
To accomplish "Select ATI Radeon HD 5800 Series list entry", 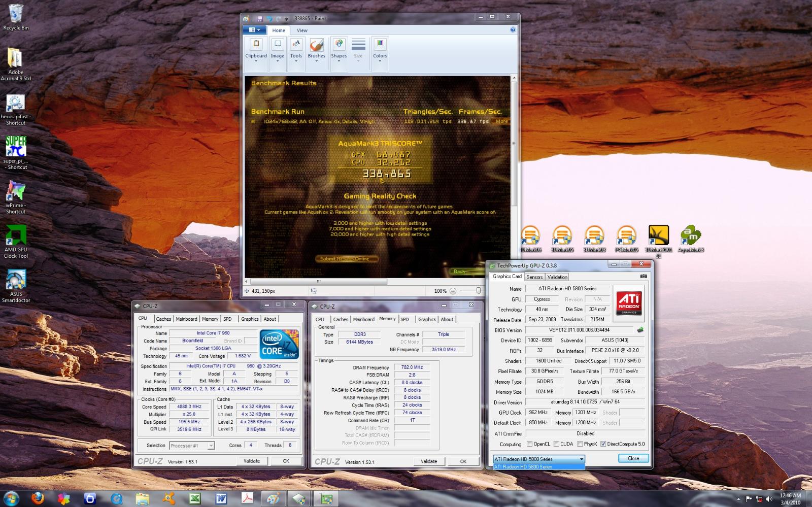I will pyautogui.click(x=539, y=466).
